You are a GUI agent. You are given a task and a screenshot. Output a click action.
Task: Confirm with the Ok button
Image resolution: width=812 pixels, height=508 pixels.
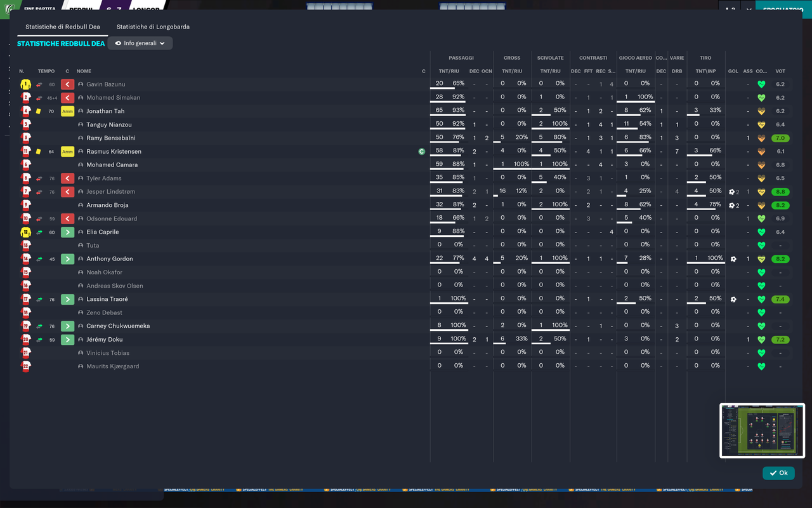pos(778,473)
